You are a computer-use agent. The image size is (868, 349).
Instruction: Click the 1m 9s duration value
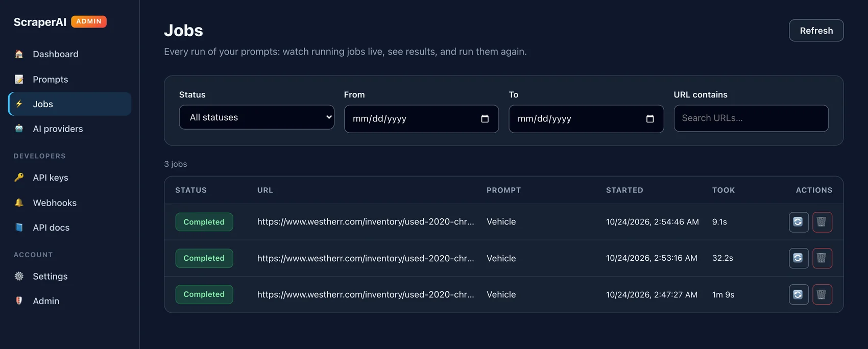[723, 294]
